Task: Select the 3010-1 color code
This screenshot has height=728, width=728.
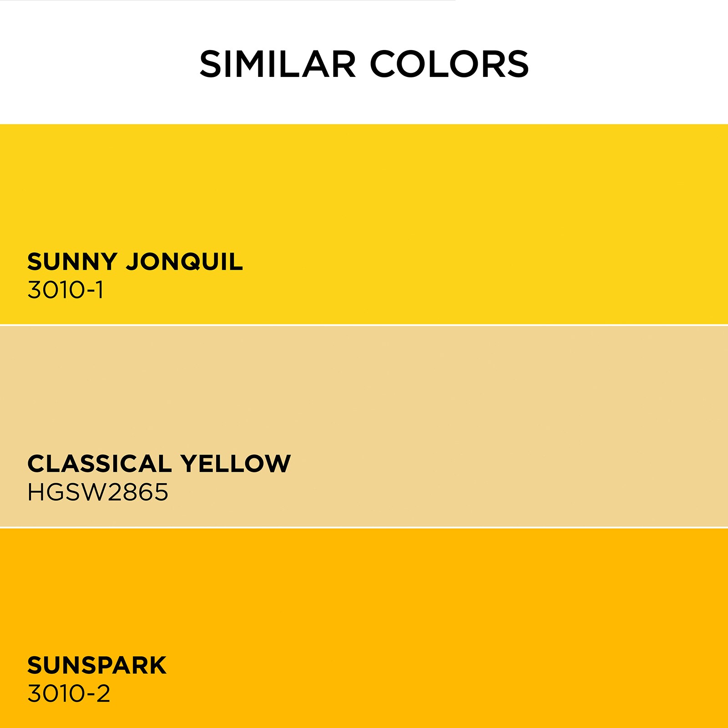Action: [x=66, y=290]
